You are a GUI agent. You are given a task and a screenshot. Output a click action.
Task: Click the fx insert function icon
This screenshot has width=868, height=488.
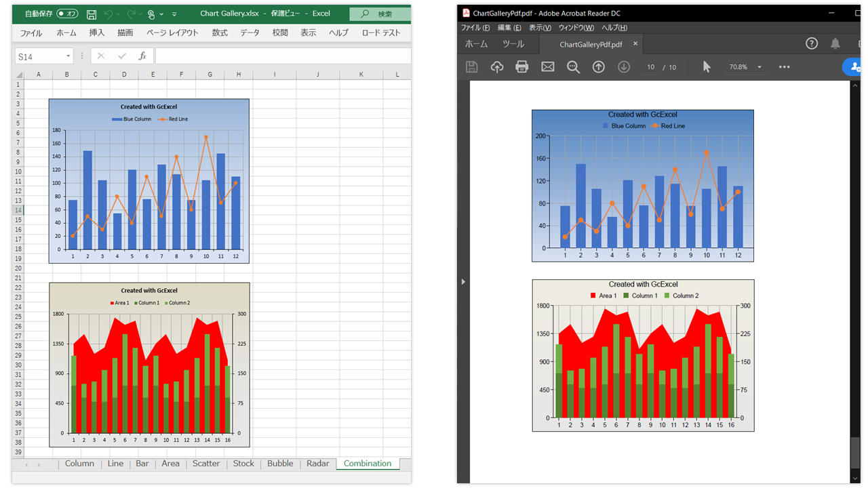[x=142, y=56]
